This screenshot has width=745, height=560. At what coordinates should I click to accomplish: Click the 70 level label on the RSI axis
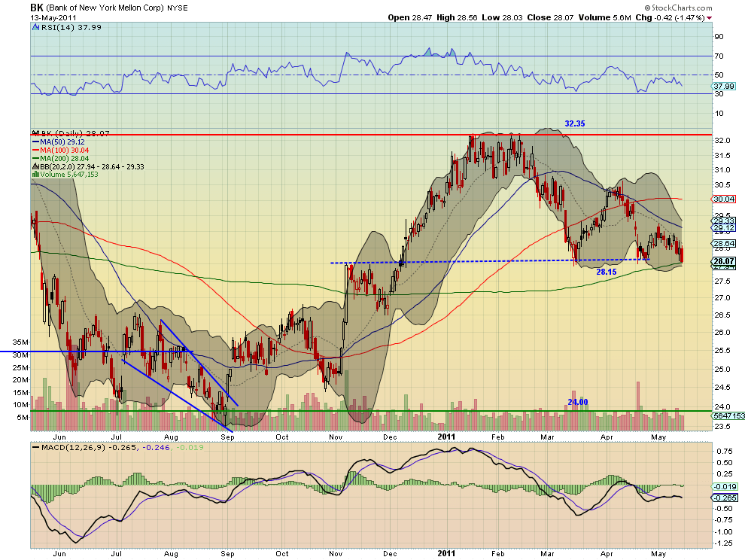point(719,56)
